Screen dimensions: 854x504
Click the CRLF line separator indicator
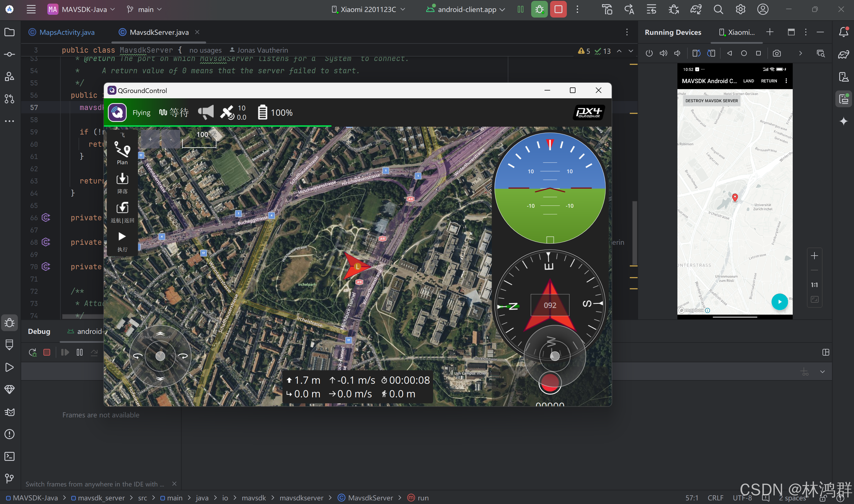click(715, 498)
